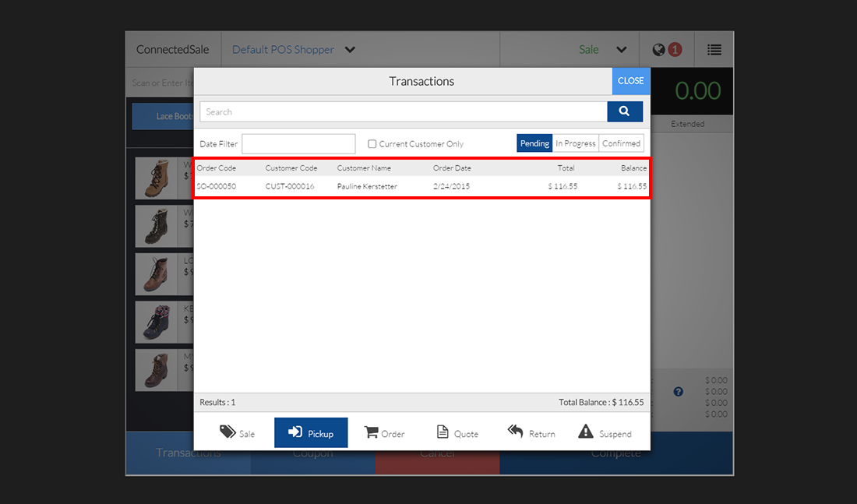This screenshot has height=504, width=857.
Task: Click customer code CUST-000016
Action: click(290, 186)
